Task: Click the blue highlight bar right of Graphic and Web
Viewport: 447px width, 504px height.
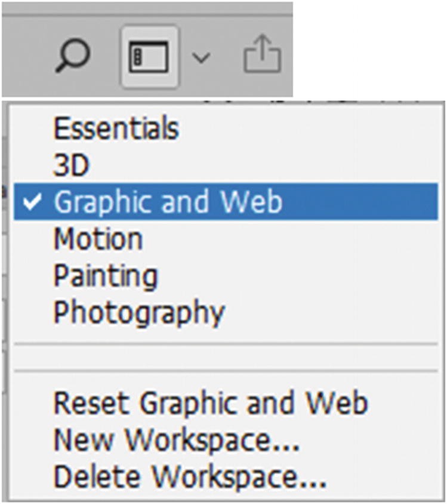Action: click(360, 201)
